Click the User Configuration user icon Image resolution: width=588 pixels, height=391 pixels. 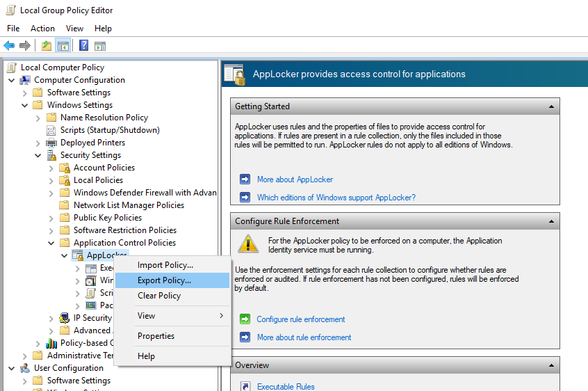(x=25, y=368)
